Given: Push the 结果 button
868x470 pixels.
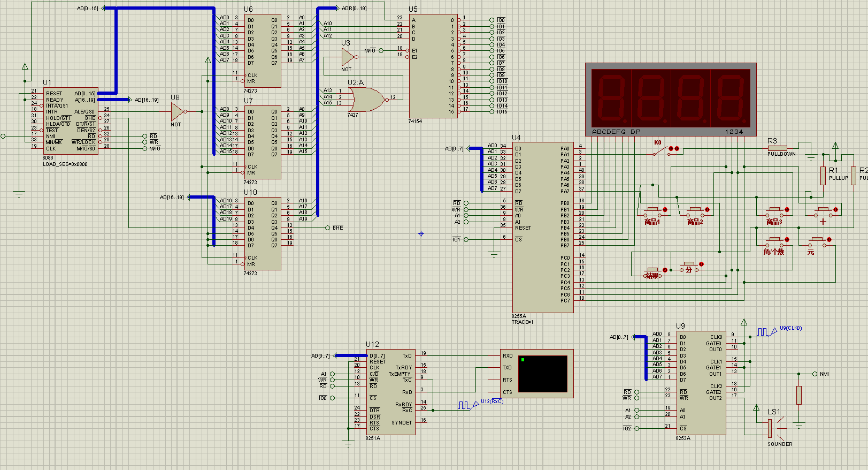Looking at the screenshot, I should (x=652, y=272).
